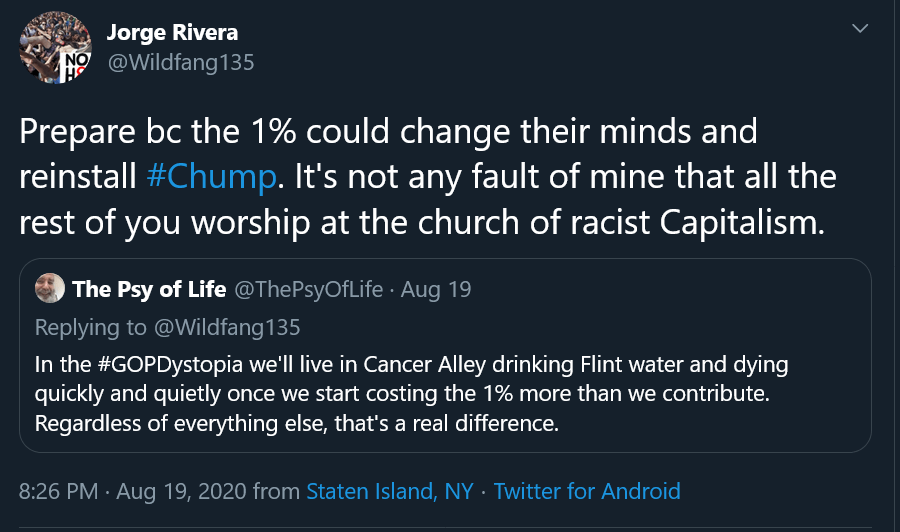Open the Staten Island, NY location link
900x532 pixels.
click(x=389, y=491)
